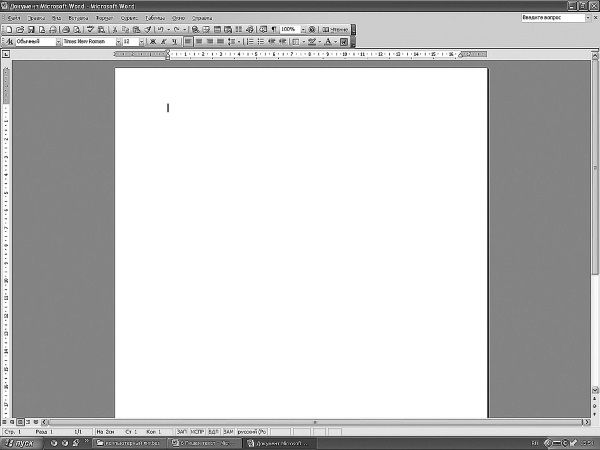600x450 pixels.
Task: Click the Windows Пуск start button
Action: click(22, 442)
